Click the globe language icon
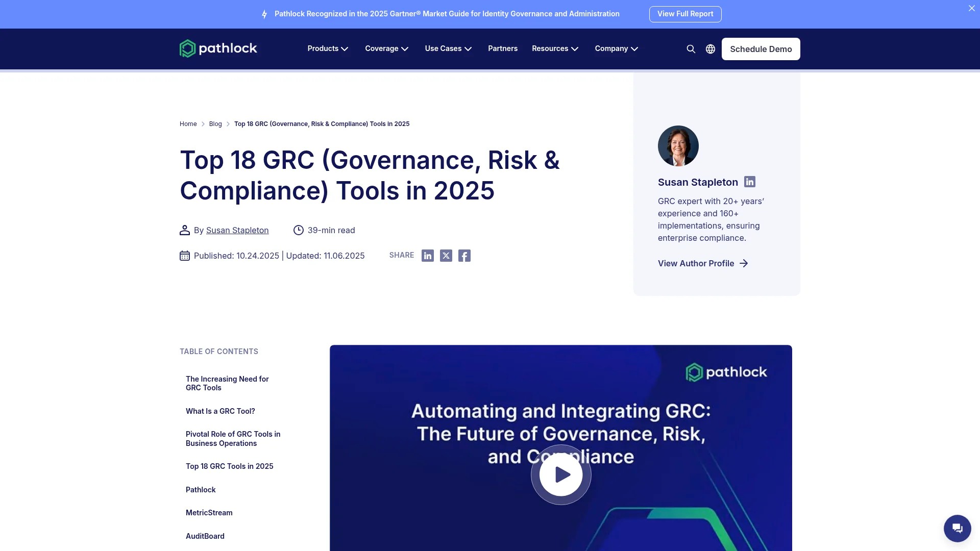The image size is (980, 551). [710, 49]
